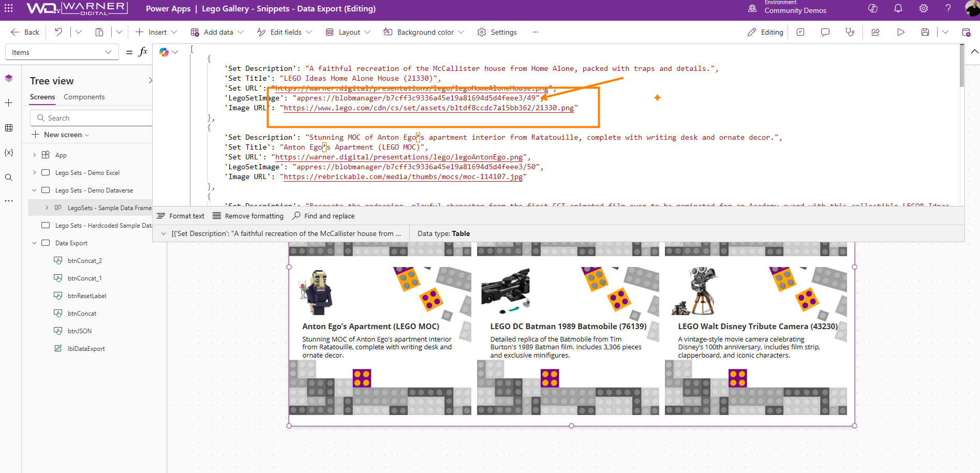Open the Items property dropdown
Viewport: 980px width, 473px height.
(62, 52)
